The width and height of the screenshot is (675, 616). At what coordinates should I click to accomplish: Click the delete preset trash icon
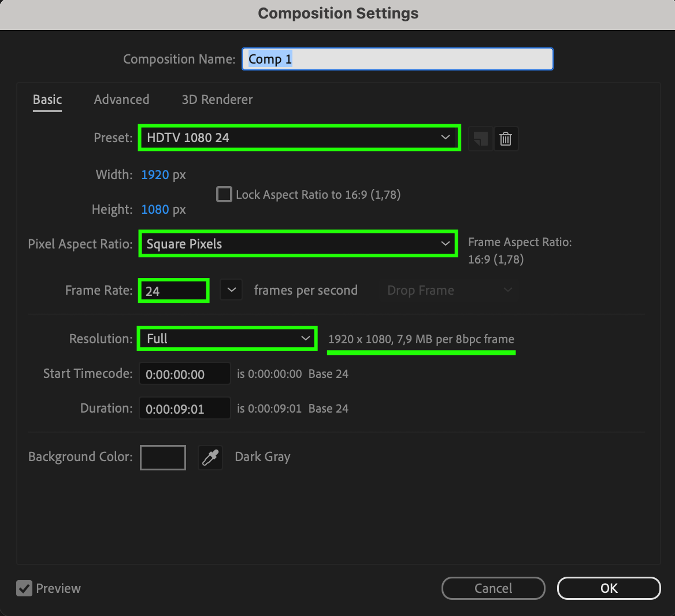coord(506,139)
